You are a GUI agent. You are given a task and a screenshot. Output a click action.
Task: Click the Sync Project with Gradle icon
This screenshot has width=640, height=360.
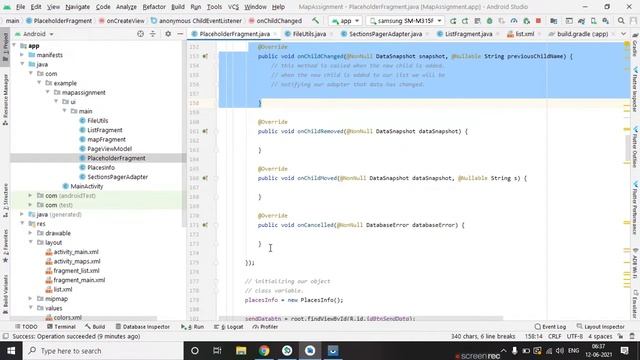click(581, 21)
